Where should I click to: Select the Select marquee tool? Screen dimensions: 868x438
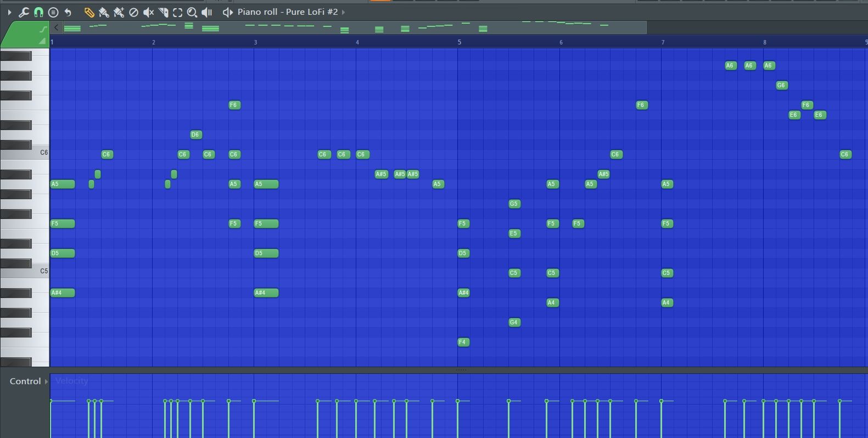point(177,12)
